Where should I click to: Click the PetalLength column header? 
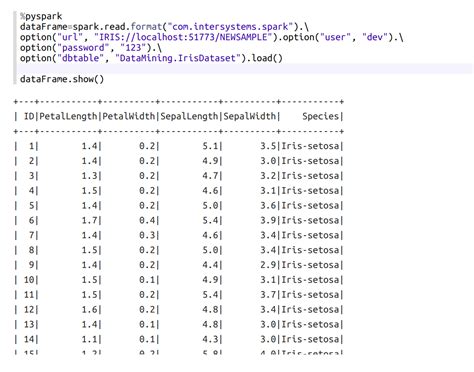68,116
